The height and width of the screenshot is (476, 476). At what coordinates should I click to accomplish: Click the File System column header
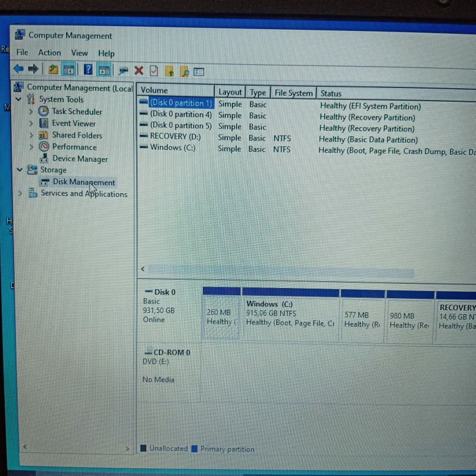293,93
